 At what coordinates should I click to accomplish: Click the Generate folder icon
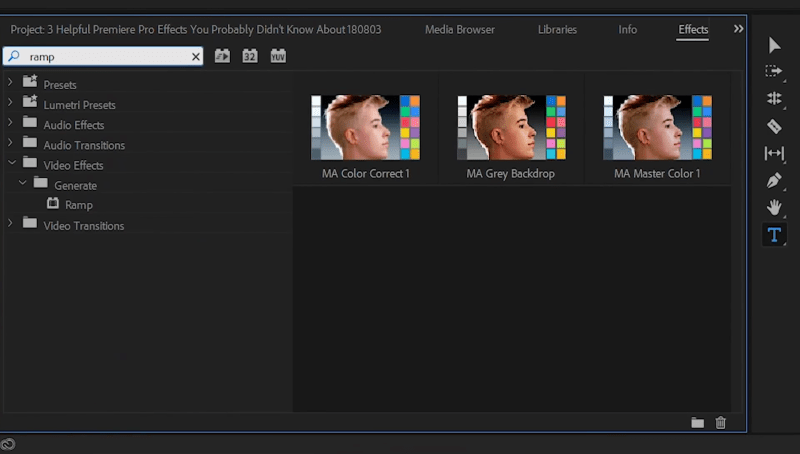pos(40,182)
